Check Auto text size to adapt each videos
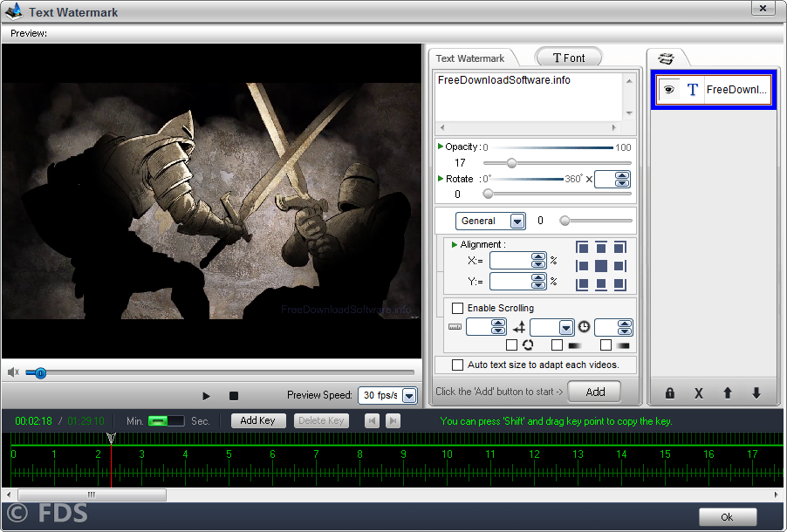This screenshot has width=787, height=532. 457,365
